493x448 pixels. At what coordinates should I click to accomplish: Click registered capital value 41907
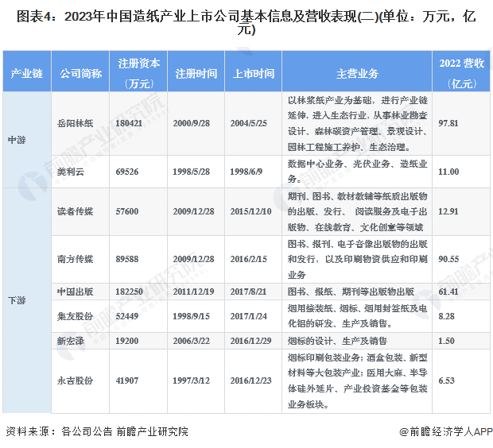(x=127, y=380)
